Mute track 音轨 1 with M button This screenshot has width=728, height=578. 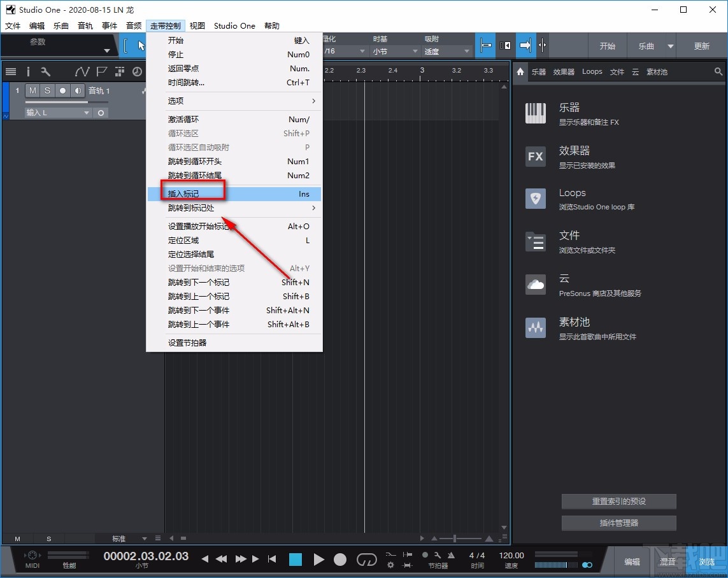[32, 90]
